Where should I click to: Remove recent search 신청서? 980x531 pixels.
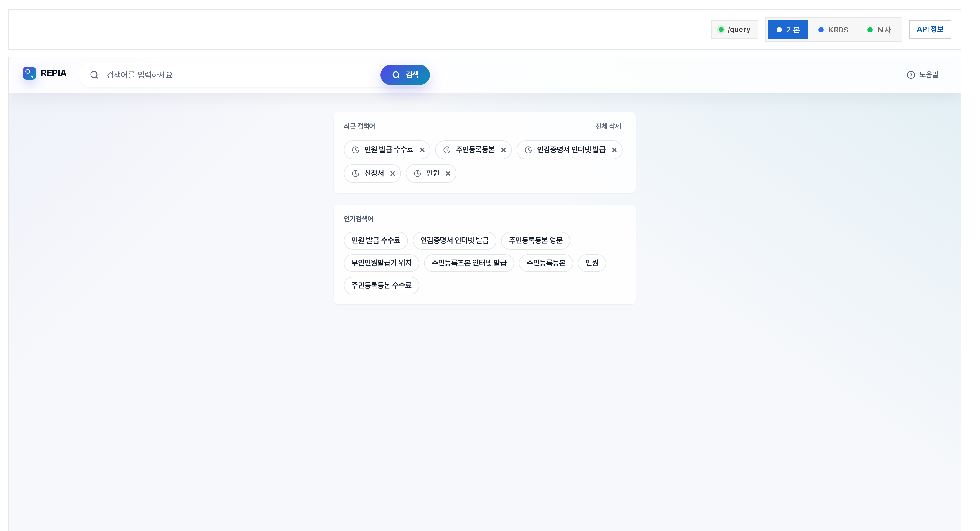[393, 173]
